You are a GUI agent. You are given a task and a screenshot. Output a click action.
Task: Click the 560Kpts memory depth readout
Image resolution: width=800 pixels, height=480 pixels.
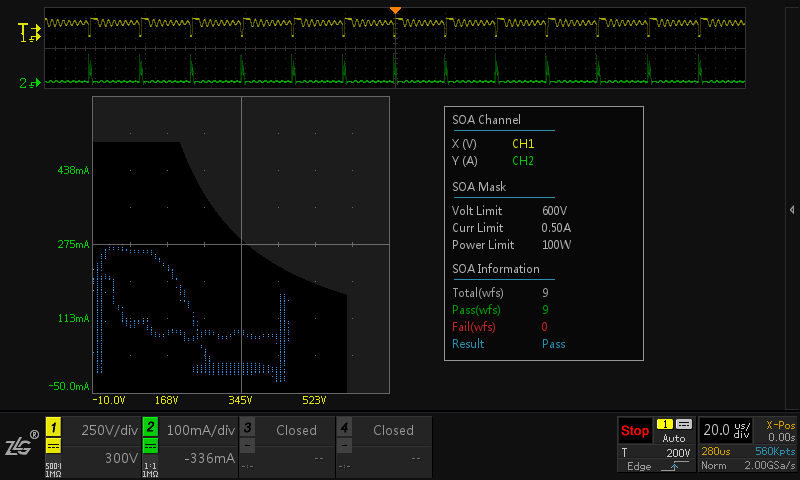774,451
